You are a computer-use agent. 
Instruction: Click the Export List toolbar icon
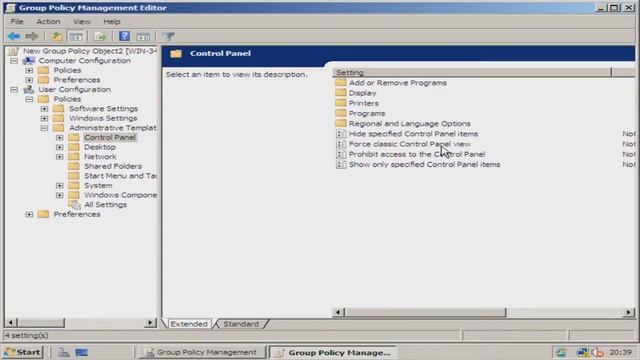[x=100, y=36]
